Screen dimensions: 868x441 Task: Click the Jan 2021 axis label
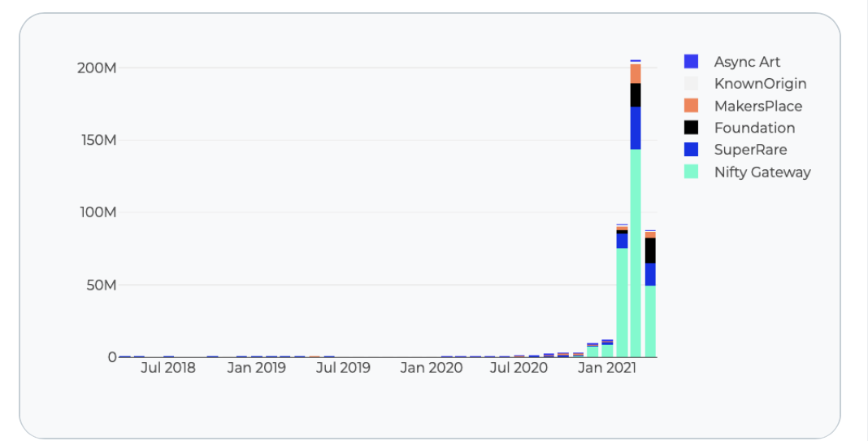pos(607,368)
